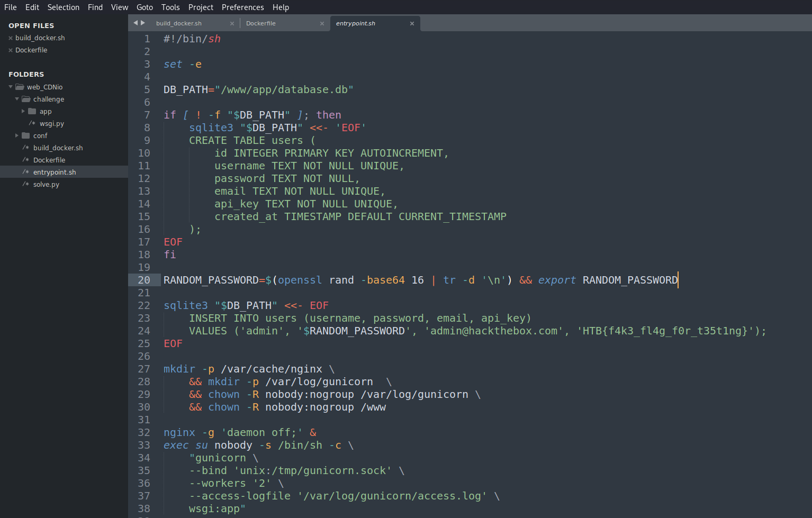
Task: Click the next tab arrow
Action: (143, 23)
